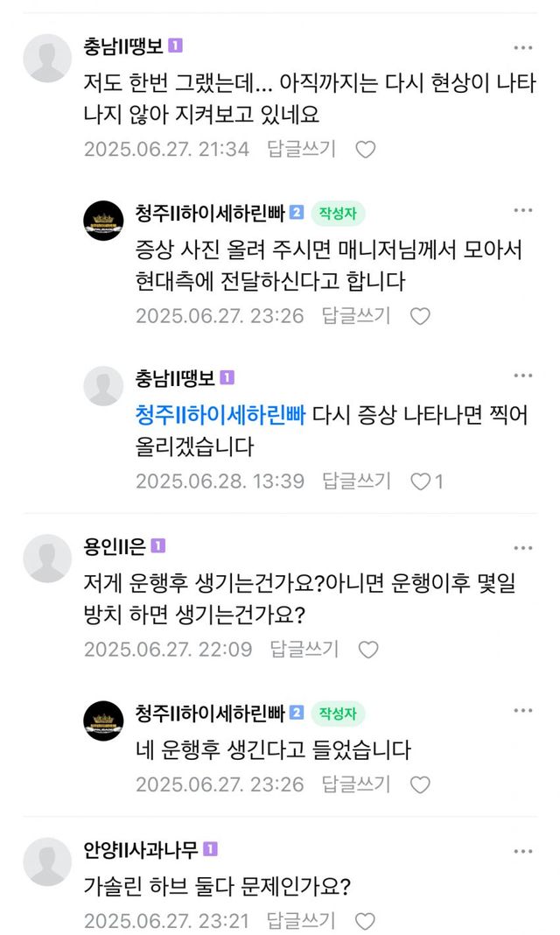This screenshot has height=935, width=560.
Task: Like 용인II은's 22:09 comment
Action: 368,650
